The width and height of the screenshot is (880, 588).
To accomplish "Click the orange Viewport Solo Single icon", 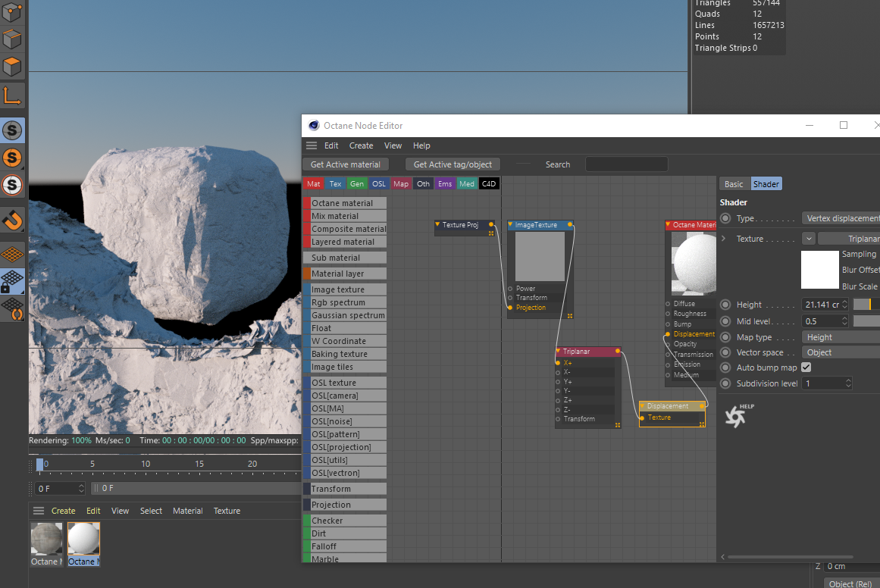I will [x=12, y=158].
